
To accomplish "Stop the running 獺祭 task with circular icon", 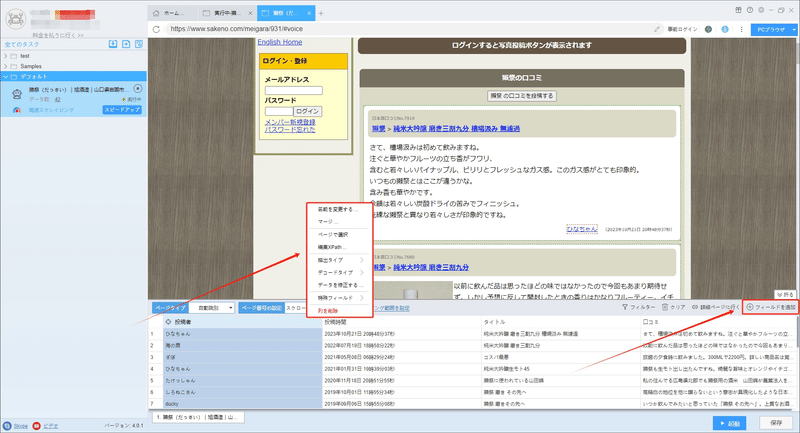I will click(138, 89).
